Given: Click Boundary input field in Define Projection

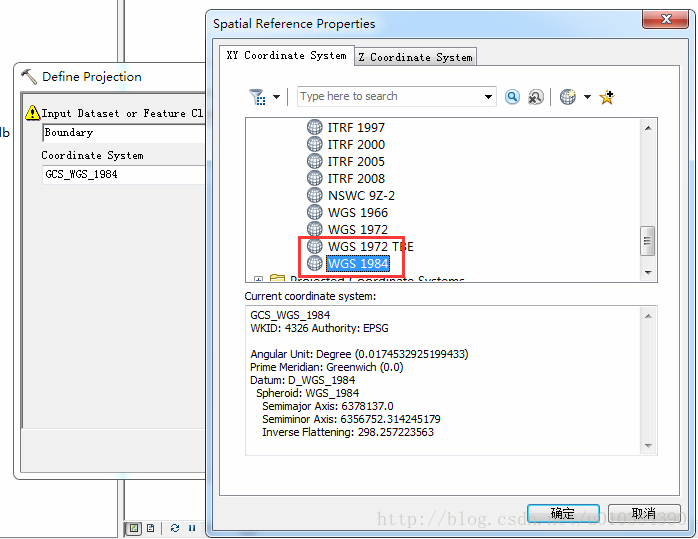Looking at the screenshot, I should 124,133.
